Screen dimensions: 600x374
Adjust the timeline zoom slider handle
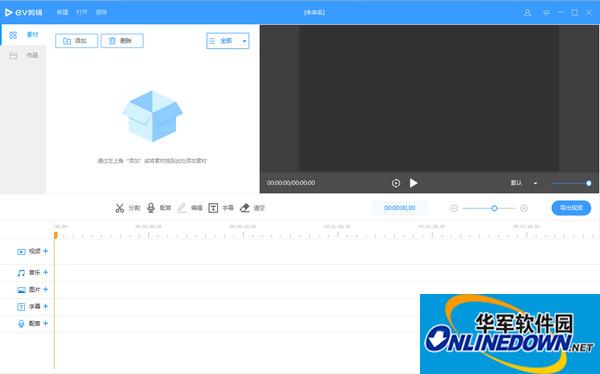[x=494, y=208]
